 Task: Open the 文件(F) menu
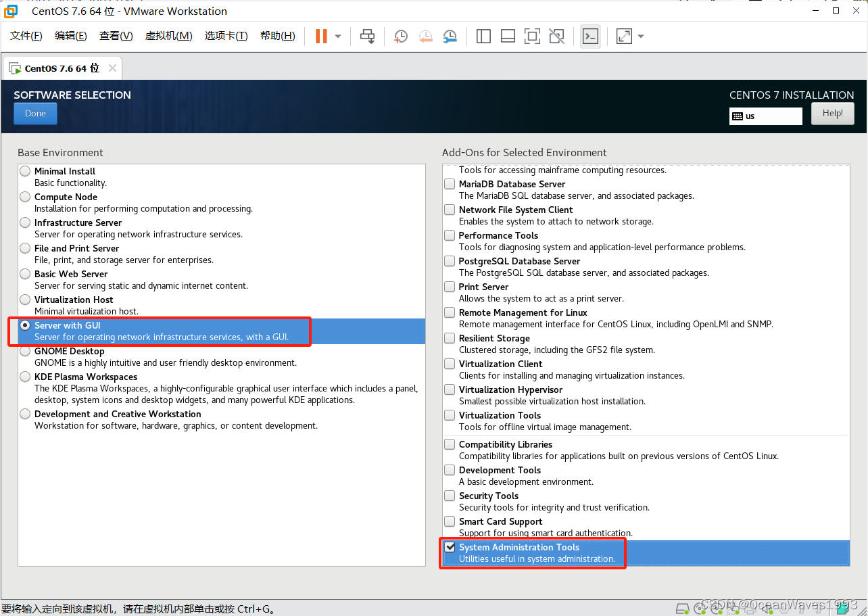[x=26, y=36]
